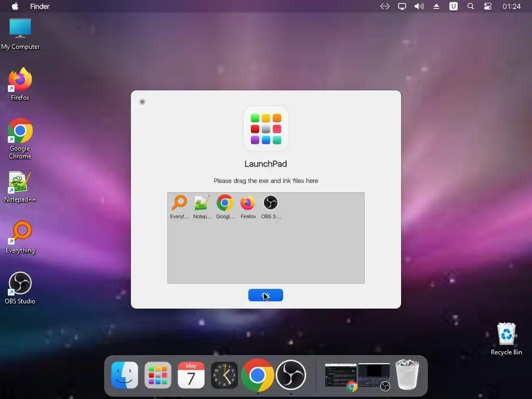
Task: Open the Everything app in LaunchPad list
Action: click(179, 207)
